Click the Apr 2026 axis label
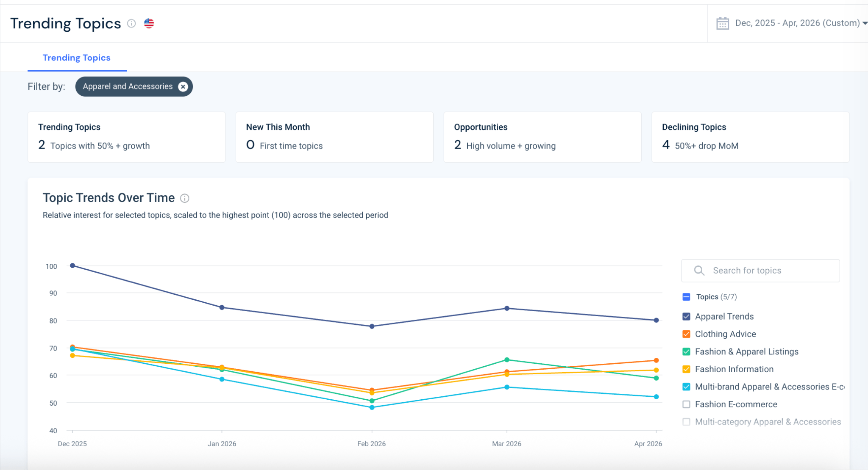Viewport: 868px width, 470px height. click(648, 444)
